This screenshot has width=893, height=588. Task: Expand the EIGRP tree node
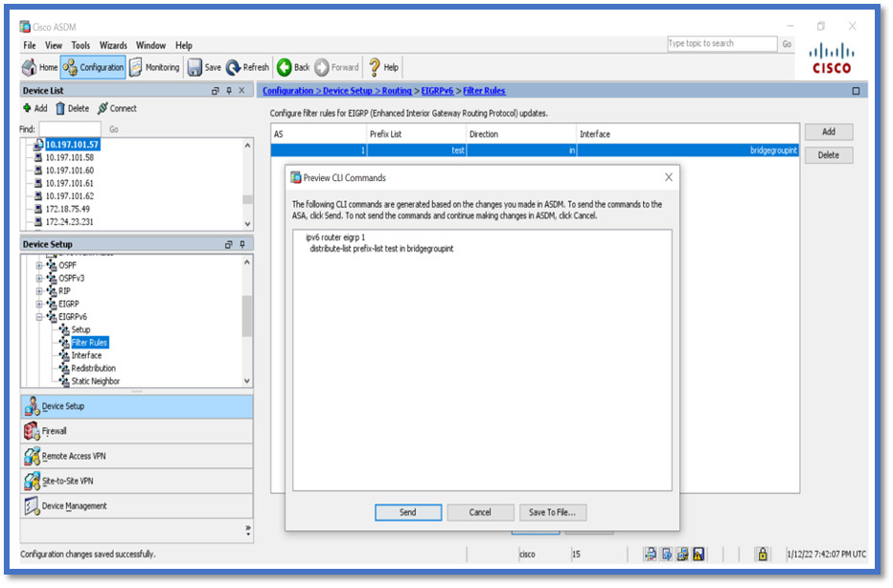point(39,304)
